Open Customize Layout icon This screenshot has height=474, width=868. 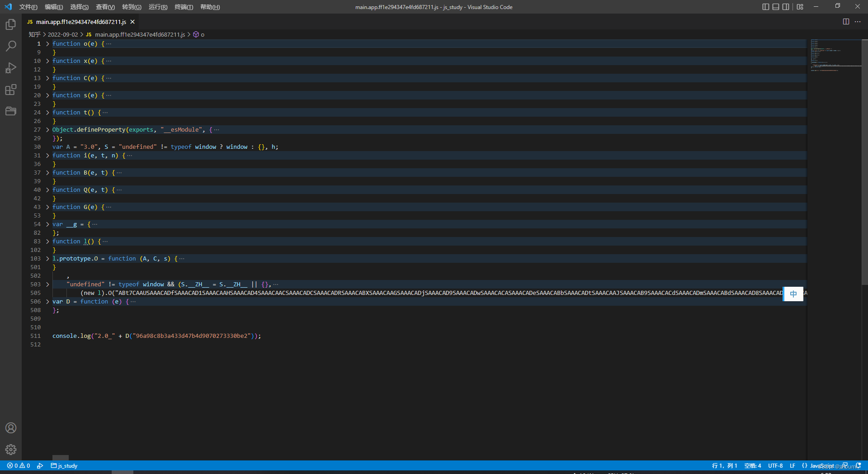[x=800, y=7]
